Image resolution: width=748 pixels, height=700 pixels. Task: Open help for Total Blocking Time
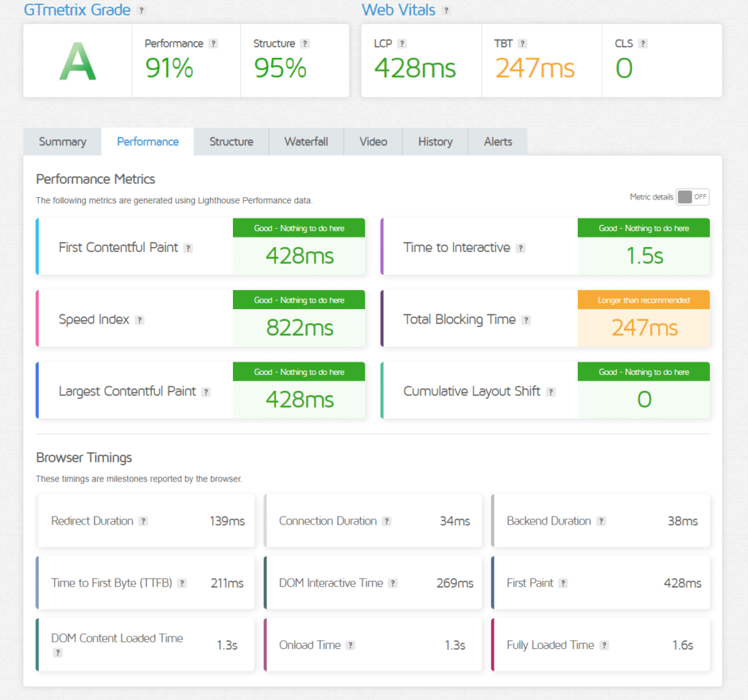click(x=526, y=320)
